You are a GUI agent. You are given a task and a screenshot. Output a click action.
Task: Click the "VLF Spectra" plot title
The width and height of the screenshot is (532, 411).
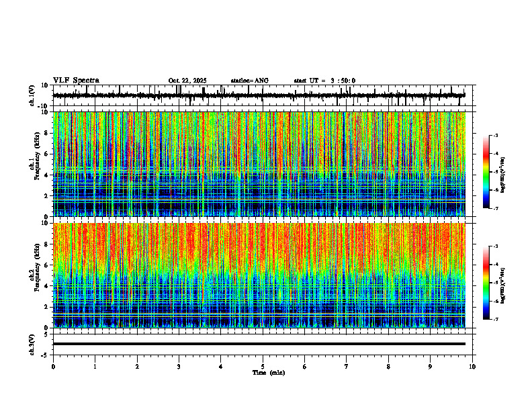[x=76, y=80]
